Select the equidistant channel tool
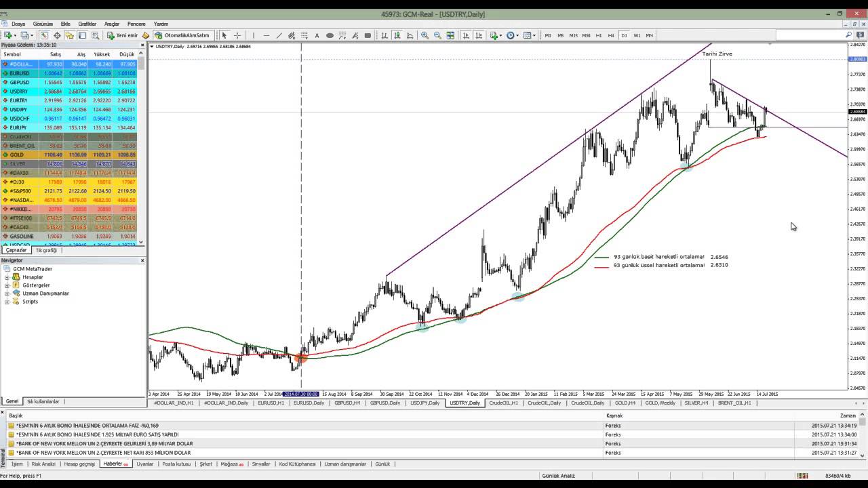This screenshot has width=868, height=488. pyautogui.click(x=292, y=35)
